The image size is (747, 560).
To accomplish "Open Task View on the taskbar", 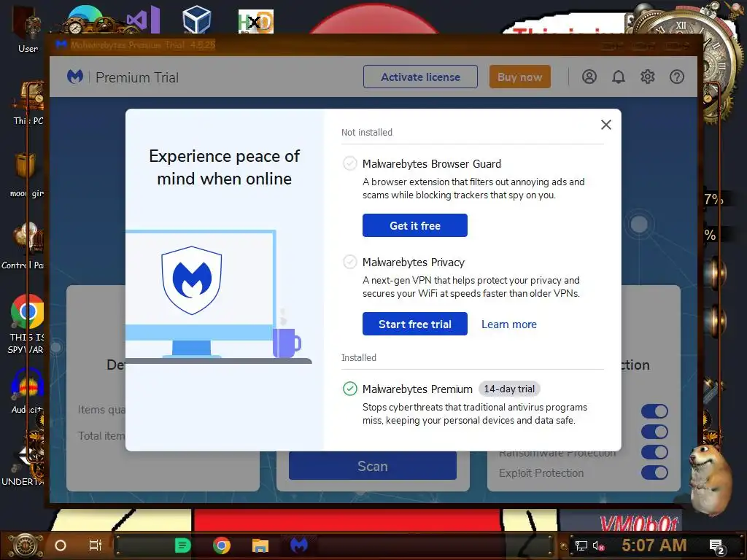I will tap(96, 545).
